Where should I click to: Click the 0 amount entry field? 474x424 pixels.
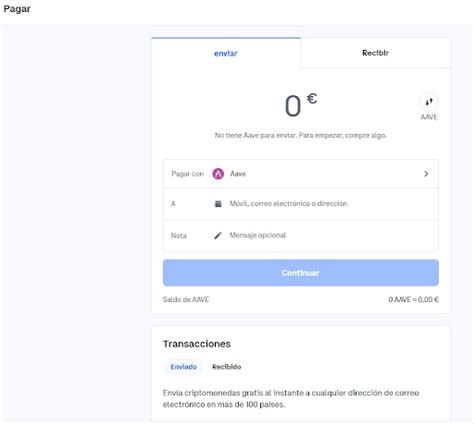pyautogui.click(x=293, y=106)
